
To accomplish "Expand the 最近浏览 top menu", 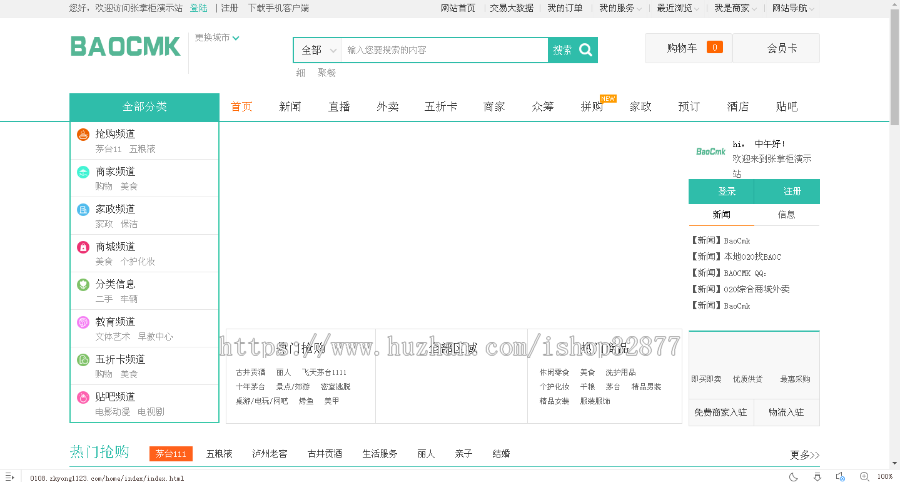I will click(678, 8).
